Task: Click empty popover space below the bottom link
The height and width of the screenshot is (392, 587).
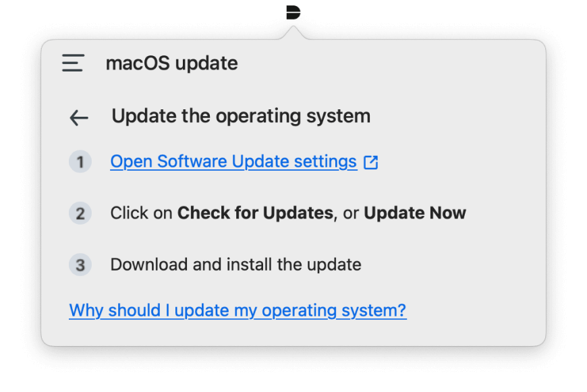Action: pos(293,333)
